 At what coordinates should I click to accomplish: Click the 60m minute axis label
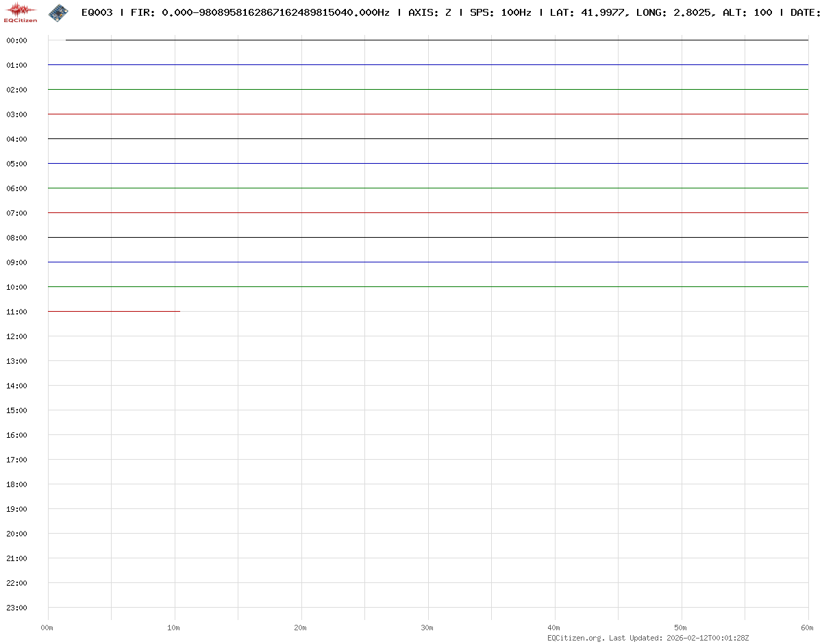click(x=808, y=628)
